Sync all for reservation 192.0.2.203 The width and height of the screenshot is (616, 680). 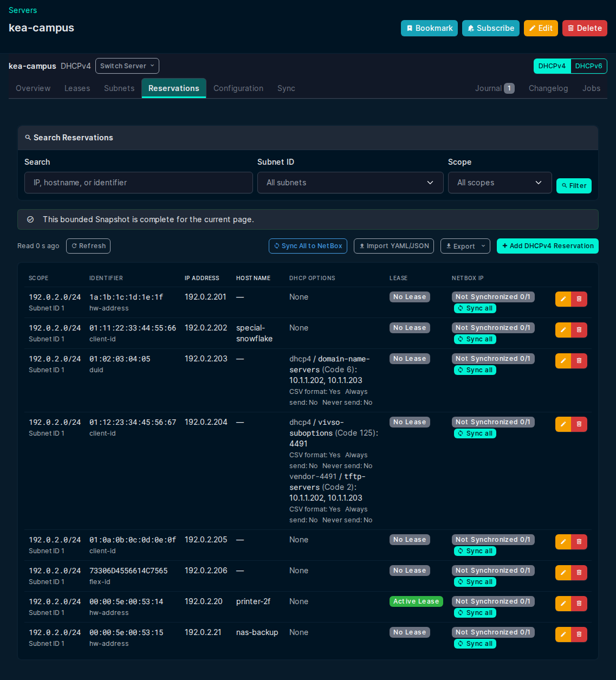click(475, 370)
